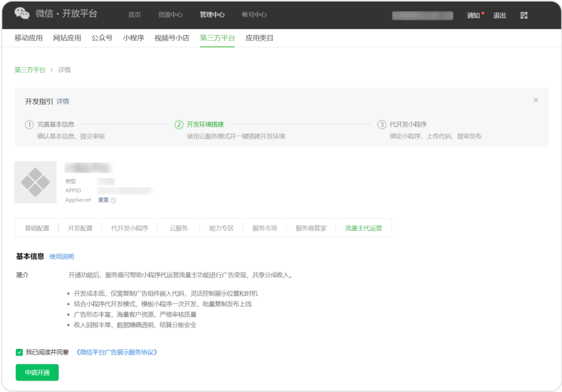Click the step 1 circle icon
The width and height of the screenshot is (562, 392).
click(29, 125)
